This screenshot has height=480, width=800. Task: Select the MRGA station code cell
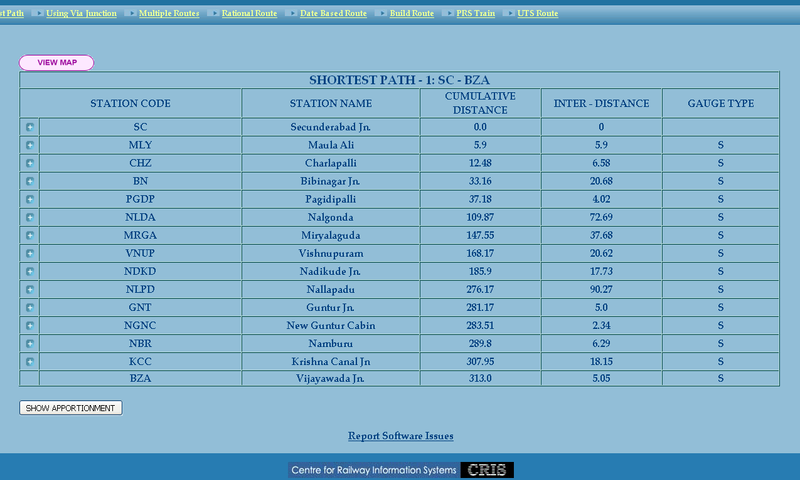(140, 235)
